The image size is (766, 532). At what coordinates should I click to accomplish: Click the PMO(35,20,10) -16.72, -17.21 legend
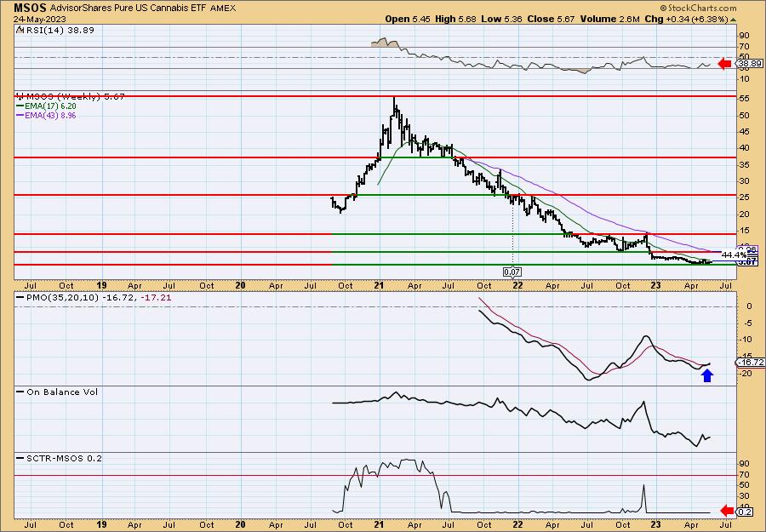[94, 297]
